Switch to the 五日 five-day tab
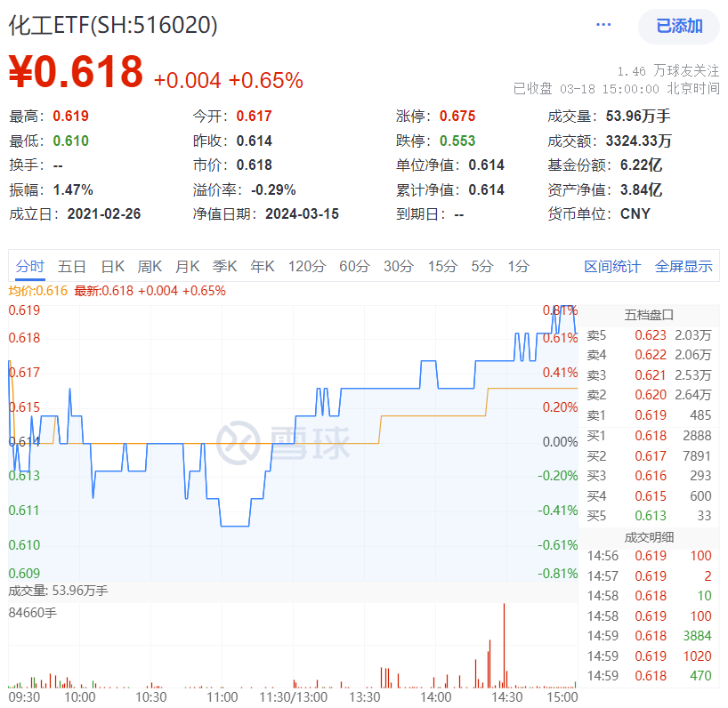 point(71,266)
